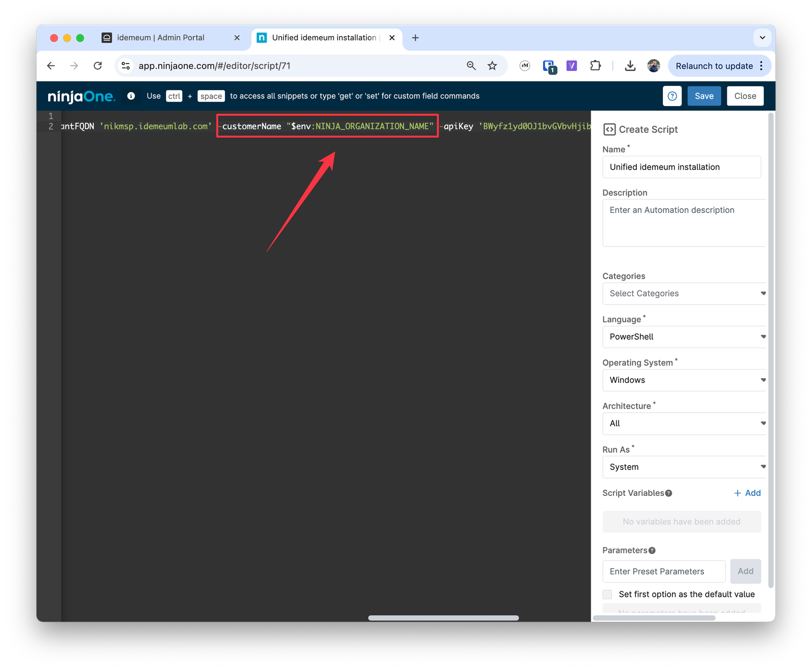This screenshot has width=812, height=670.
Task: Click the apiKey parameter in code
Action: [x=457, y=126]
